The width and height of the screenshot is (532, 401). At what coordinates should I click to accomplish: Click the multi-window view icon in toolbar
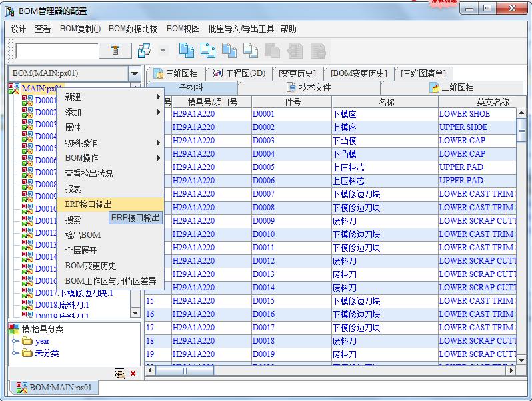(143, 51)
